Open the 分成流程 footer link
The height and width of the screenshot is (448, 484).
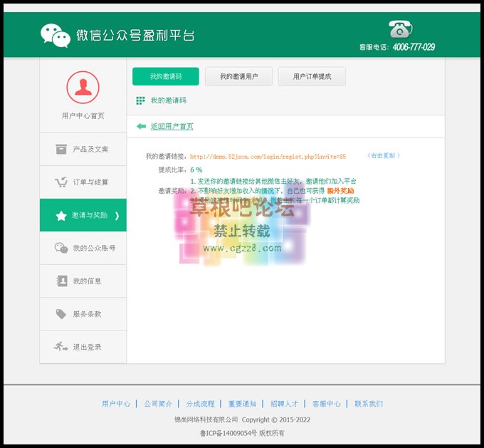pyautogui.click(x=200, y=404)
